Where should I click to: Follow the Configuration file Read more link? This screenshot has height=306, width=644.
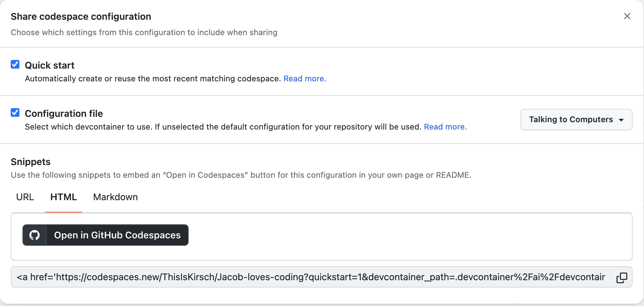tap(445, 127)
